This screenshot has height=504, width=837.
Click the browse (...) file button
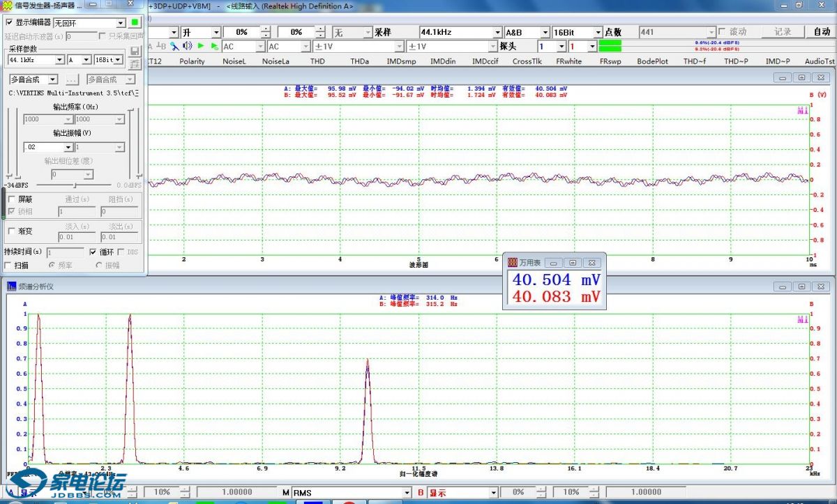coord(73,79)
